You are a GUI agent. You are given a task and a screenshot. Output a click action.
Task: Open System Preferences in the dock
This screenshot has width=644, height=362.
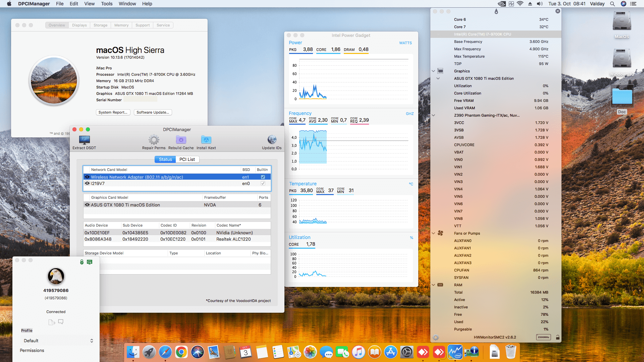(x=407, y=352)
